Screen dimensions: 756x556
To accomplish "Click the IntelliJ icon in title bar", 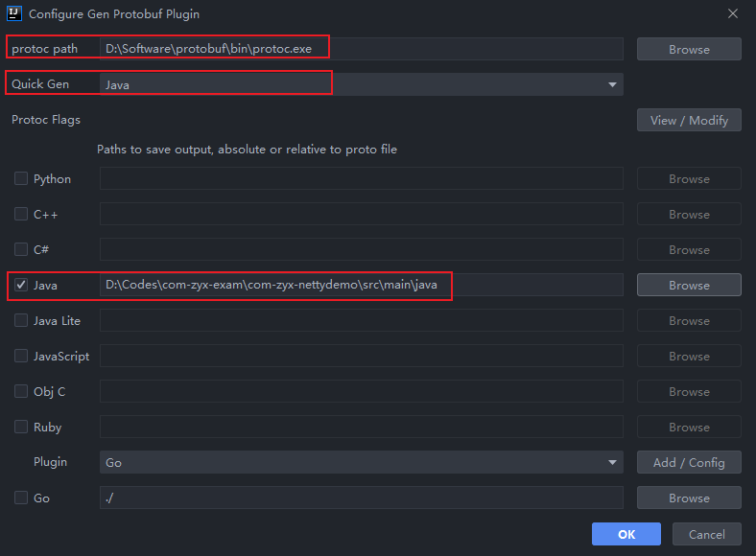I will (14, 13).
